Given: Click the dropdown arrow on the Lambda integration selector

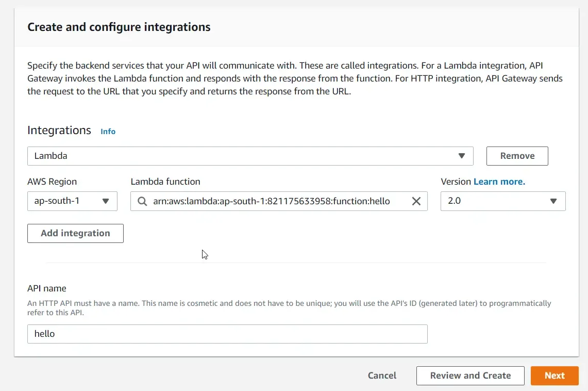Looking at the screenshot, I should click(x=462, y=156).
